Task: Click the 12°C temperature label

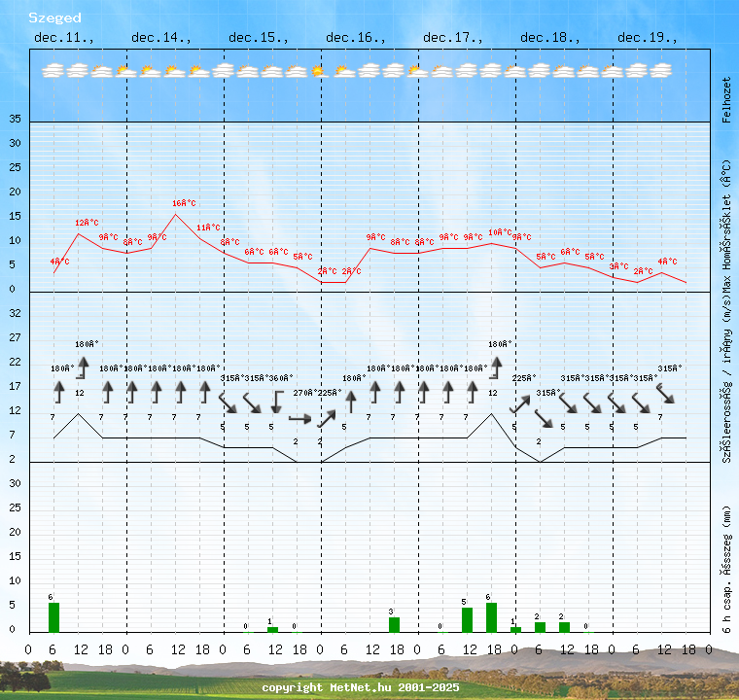Action: pyautogui.click(x=88, y=223)
